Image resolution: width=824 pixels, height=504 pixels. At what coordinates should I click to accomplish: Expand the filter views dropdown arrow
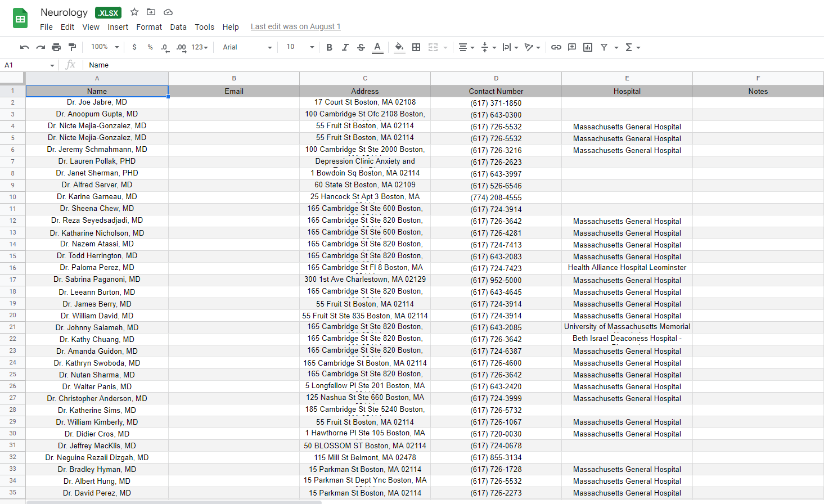pyautogui.click(x=616, y=48)
